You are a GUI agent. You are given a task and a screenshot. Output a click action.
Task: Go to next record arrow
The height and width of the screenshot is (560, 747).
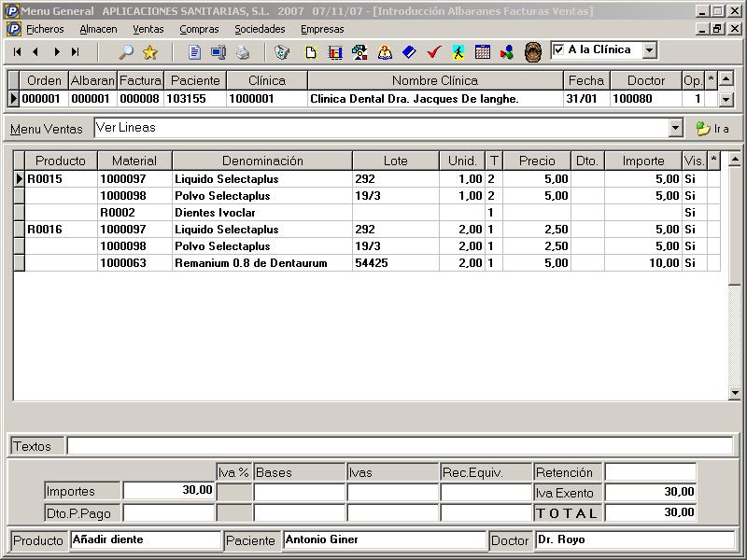pyautogui.click(x=57, y=51)
